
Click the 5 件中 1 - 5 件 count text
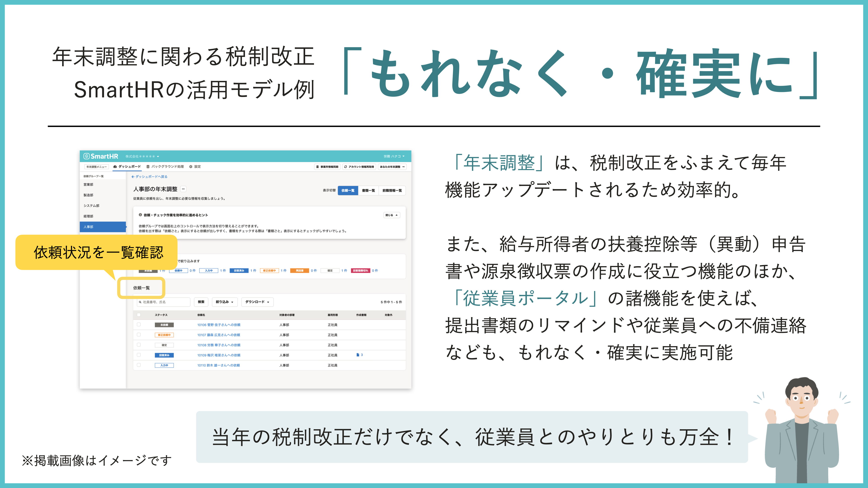tap(391, 302)
